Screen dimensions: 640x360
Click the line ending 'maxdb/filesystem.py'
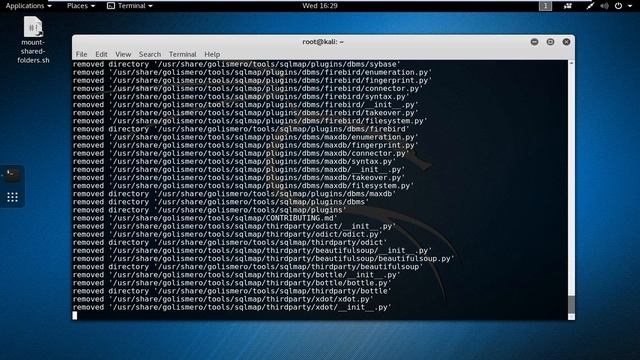point(244,186)
